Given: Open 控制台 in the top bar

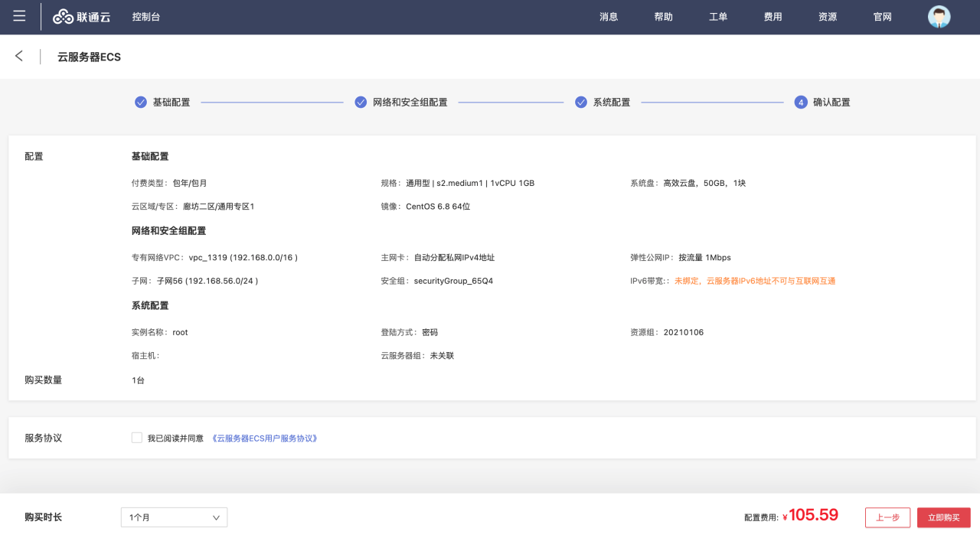Looking at the screenshot, I should tap(145, 17).
